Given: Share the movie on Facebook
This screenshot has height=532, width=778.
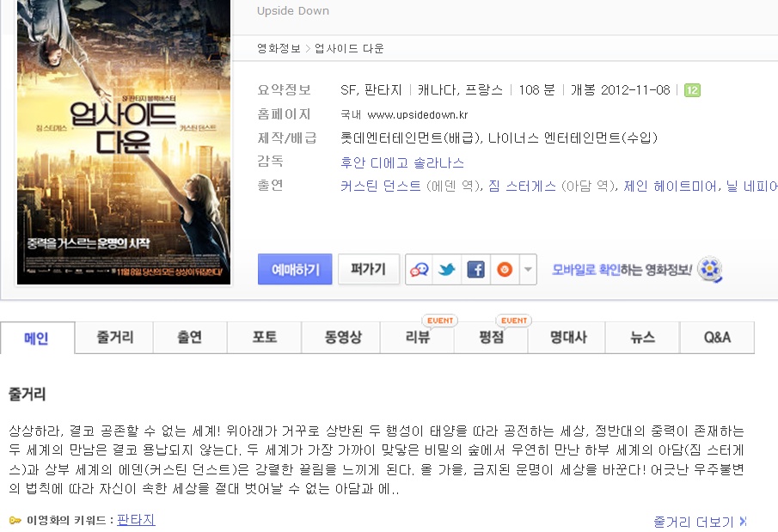Looking at the screenshot, I should [x=476, y=270].
